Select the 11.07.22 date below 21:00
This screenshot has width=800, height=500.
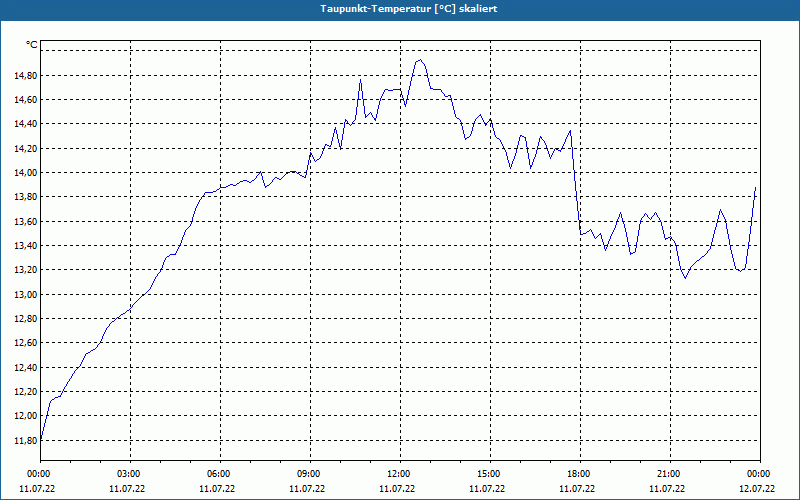click(667, 489)
